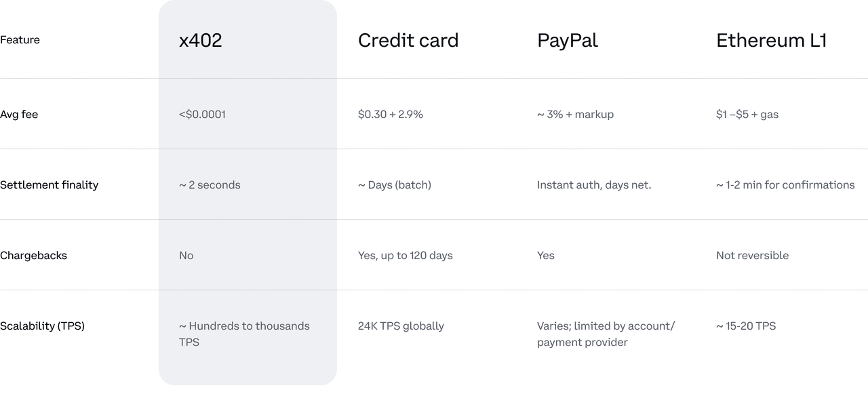Click the ~ Days (batch) cell

pos(395,185)
